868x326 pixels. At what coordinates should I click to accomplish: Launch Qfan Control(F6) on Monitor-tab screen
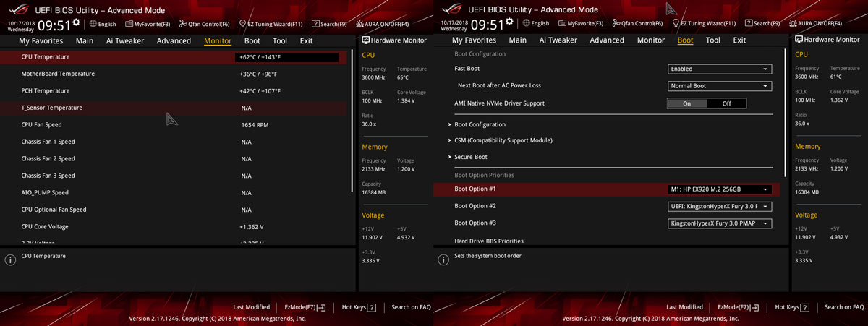click(204, 24)
